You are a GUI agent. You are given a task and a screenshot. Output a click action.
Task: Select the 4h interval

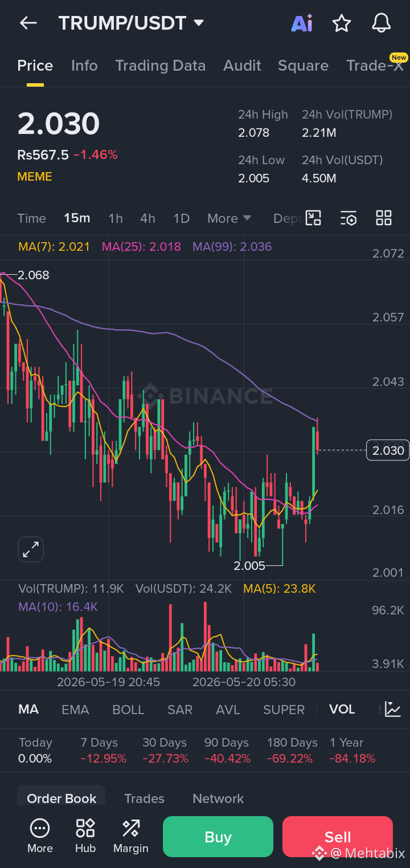pyautogui.click(x=147, y=218)
